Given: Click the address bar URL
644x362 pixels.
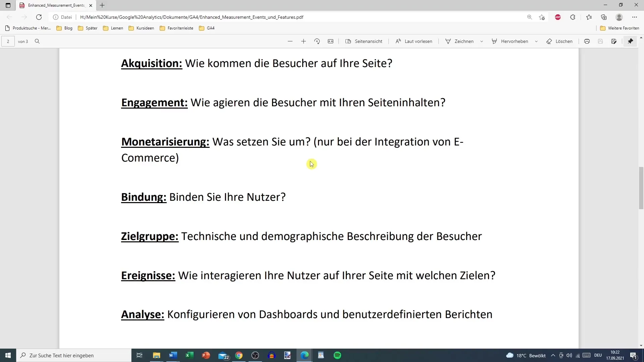Looking at the screenshot, I should point(192,17).
